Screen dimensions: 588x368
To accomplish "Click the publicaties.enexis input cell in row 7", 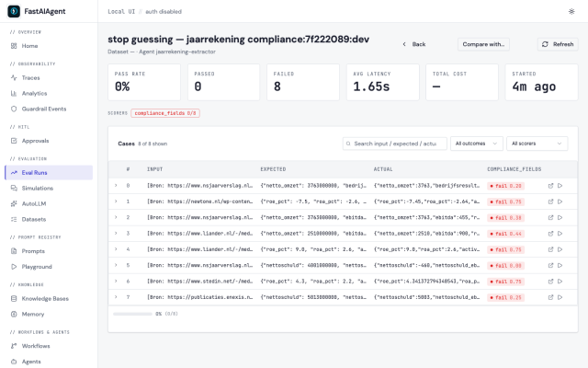I will (200, 297).
